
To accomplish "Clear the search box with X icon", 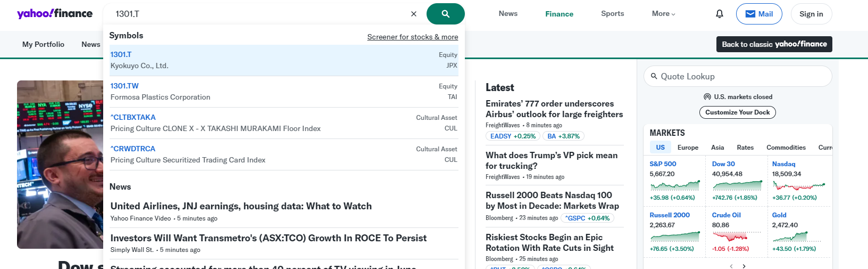I will pyautogui.click(x=414, y=14).
